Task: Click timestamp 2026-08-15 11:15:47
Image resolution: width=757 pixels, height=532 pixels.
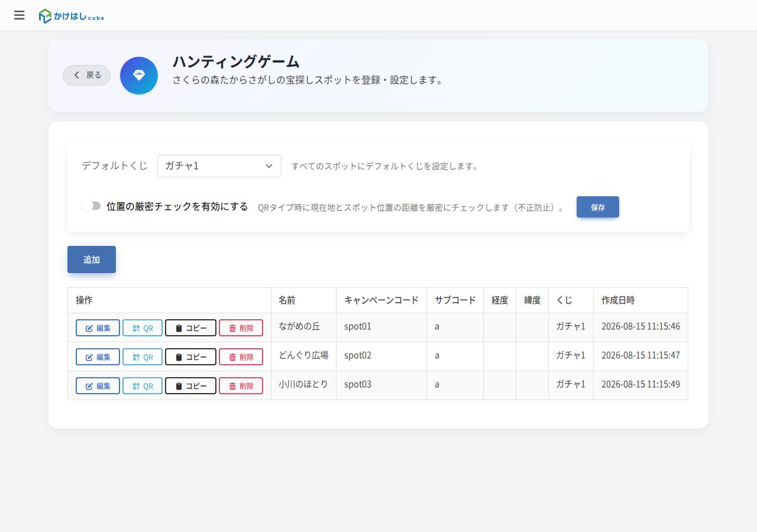Action: pos(640,355)
